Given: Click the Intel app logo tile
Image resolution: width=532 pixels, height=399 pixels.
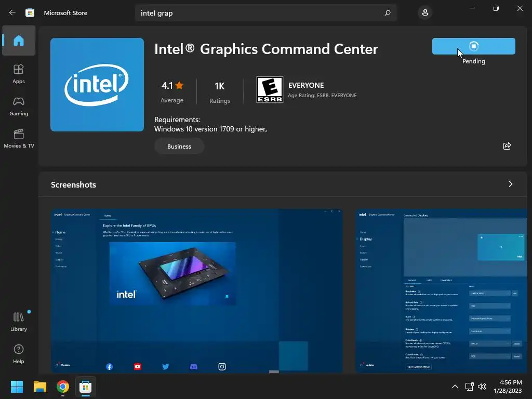Looking at the screenshot, I should coord(97,85).
